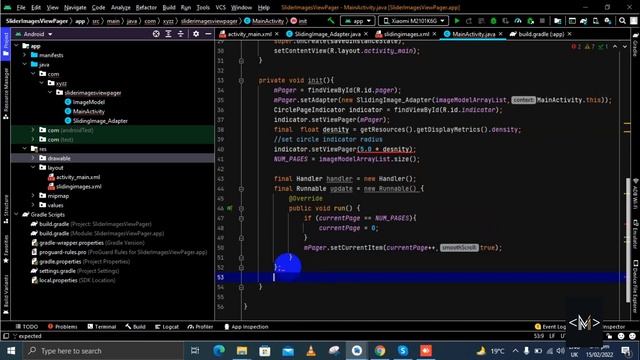The width and height of the screenshot is (640, 360).
Task: Open Xiaomi M2101K6G device dropdown
Action: [x=413, y=20]
